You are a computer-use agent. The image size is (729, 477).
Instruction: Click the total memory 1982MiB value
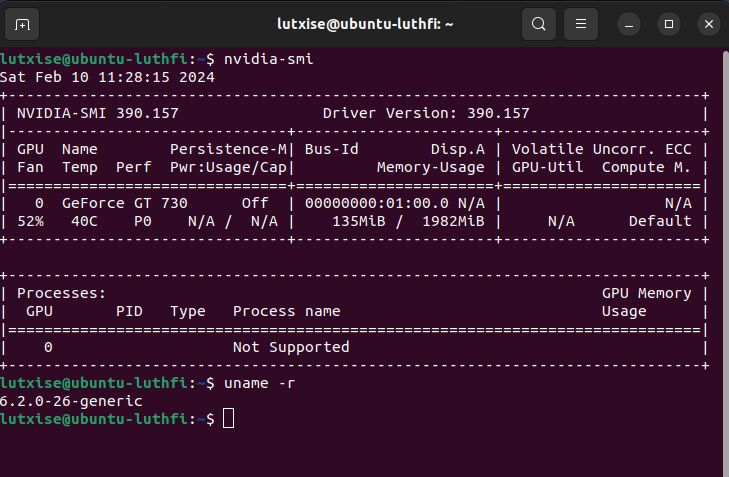(x=453, y=221)
